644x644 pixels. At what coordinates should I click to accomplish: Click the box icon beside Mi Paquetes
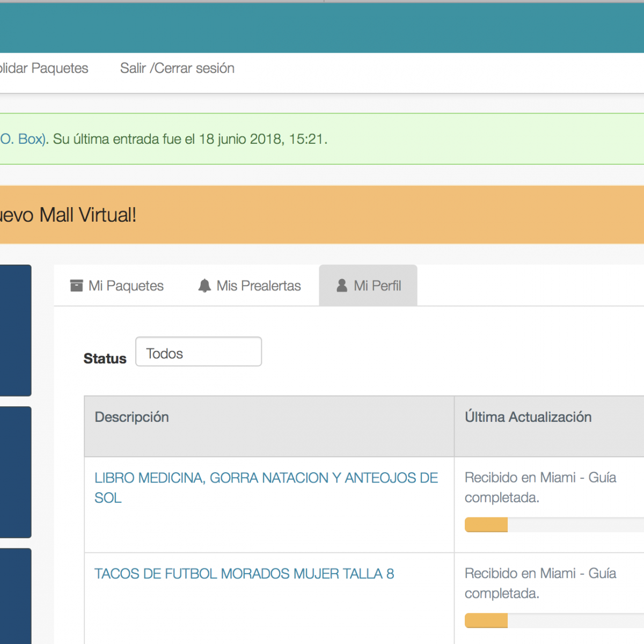tap(77, 286)
